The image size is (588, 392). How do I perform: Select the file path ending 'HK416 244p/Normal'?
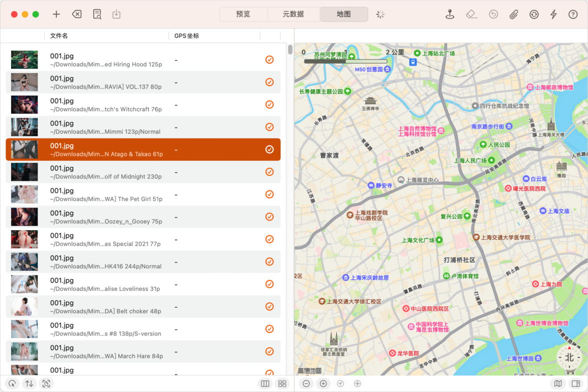[106, 266]
